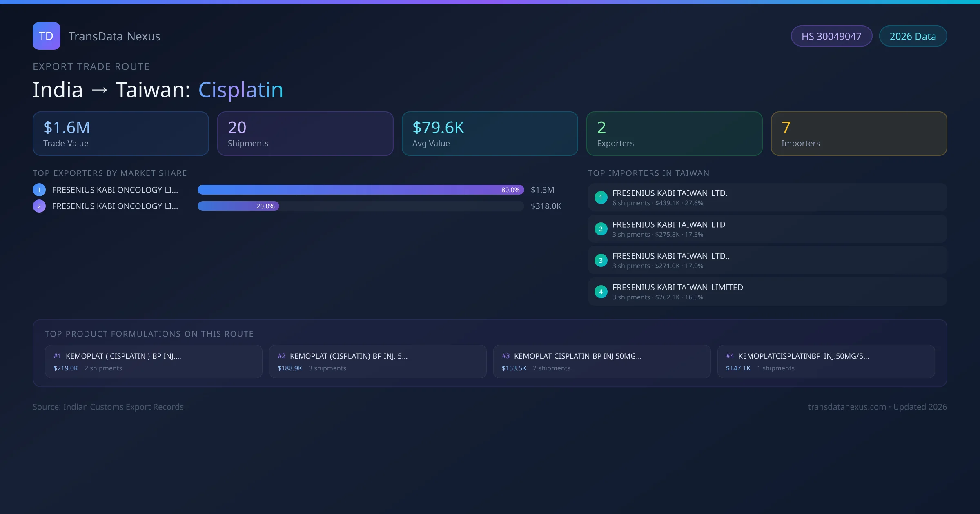Open formulation #1 KEMOPLAT ( CISPLATIN ) card

point(154,361)
